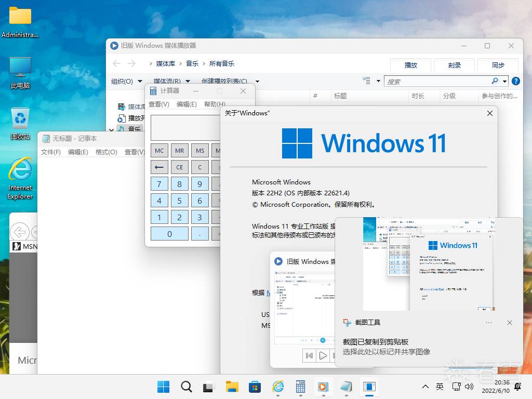Click the Library breadcrumb in Media Player

click(166, 63)
